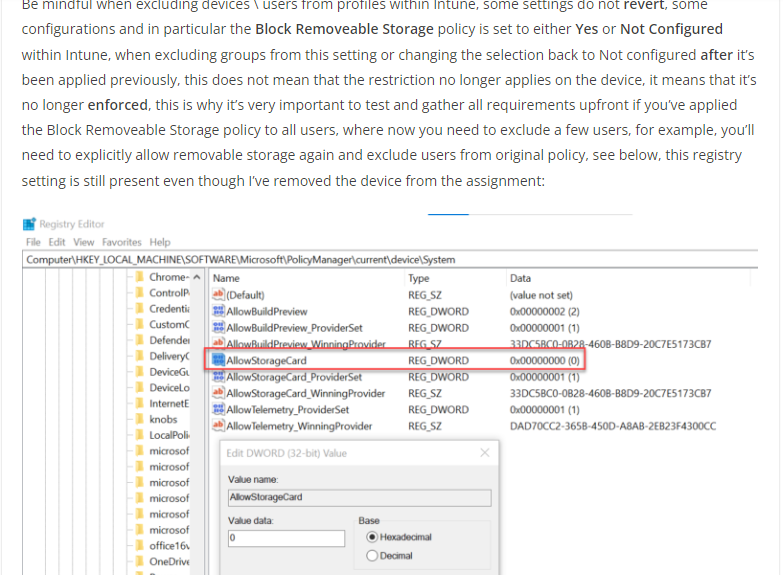Select the DeviceGu folder in tree
Image resolution: width=783 pixels, height=575 pixels.
(169, 372)
